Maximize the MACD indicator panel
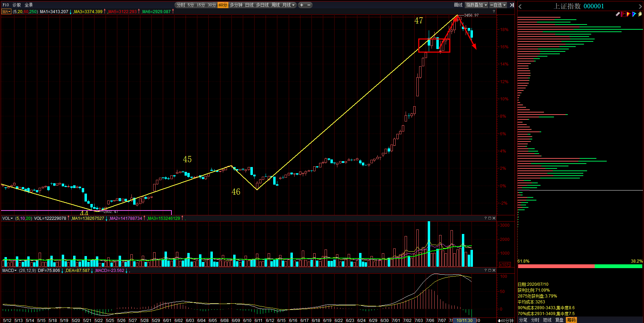The height and width of the screenshot is (323, 644). [x=489, y=270]
